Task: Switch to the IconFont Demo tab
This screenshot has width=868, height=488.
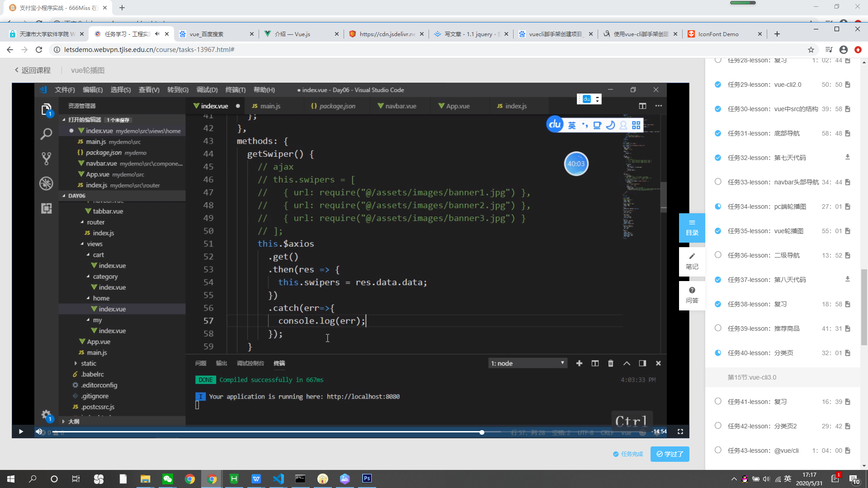Action: tap(719, 34)
